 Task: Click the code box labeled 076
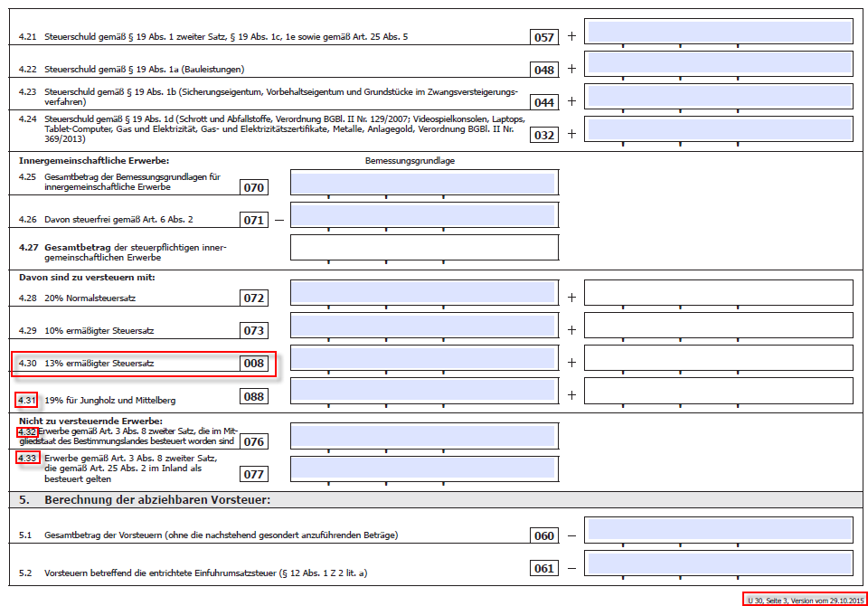coord(254,441)
